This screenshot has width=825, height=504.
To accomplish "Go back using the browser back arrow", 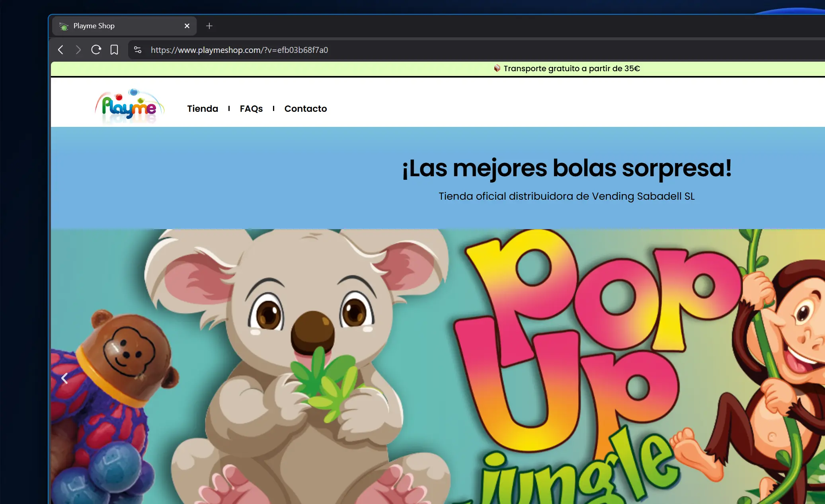I will (60, 50).
